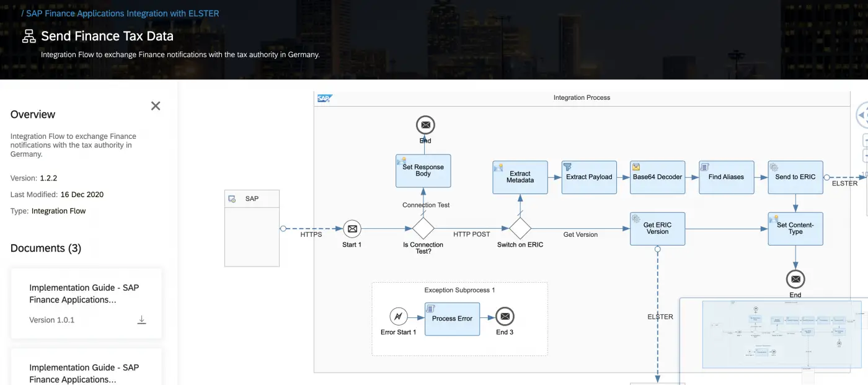Click the minimap overview thumbnail of the flow

click(781, 334)
